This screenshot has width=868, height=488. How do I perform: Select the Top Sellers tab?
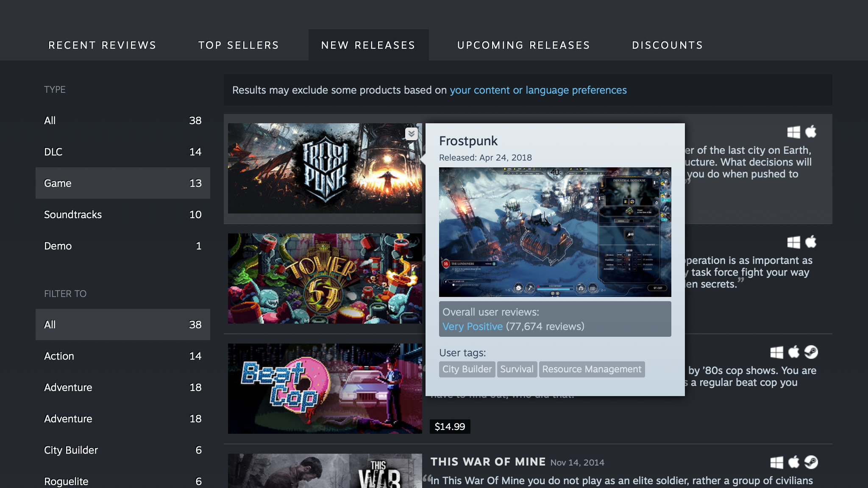pyautogui.click(x=239, y=44)
